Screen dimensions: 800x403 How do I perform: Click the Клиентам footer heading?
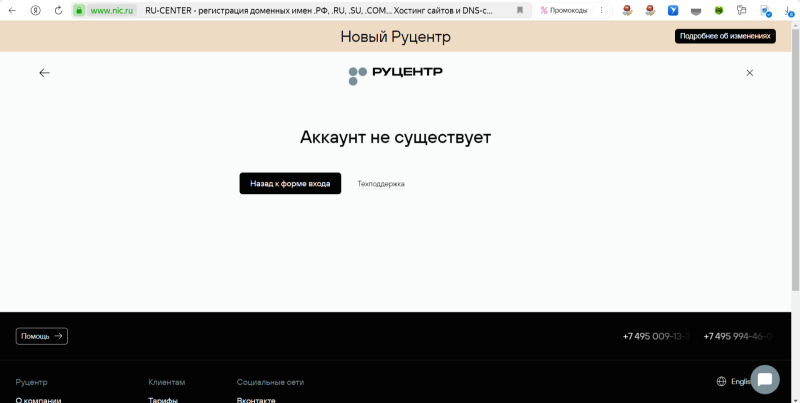(167, 382)
